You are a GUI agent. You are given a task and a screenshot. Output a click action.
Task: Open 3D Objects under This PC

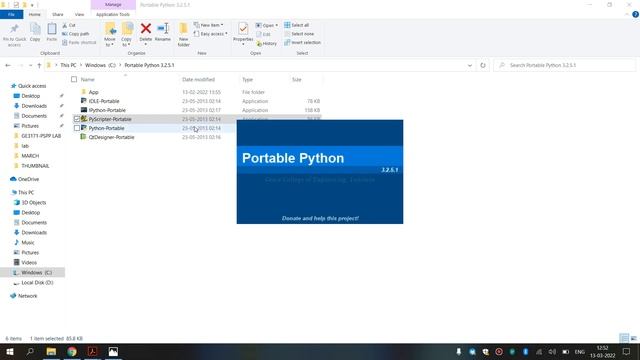pos(33,202)
